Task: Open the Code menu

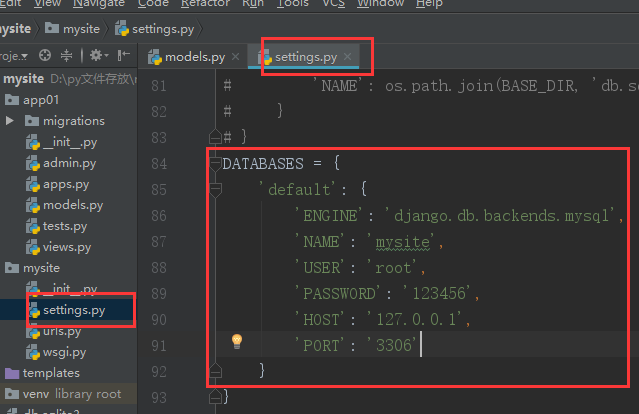Action: (153, 3)
